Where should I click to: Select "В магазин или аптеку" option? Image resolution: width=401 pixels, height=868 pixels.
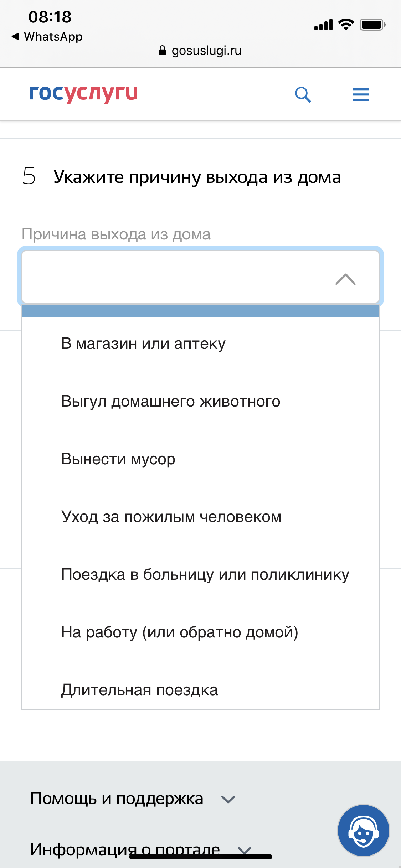coord(143,344)
